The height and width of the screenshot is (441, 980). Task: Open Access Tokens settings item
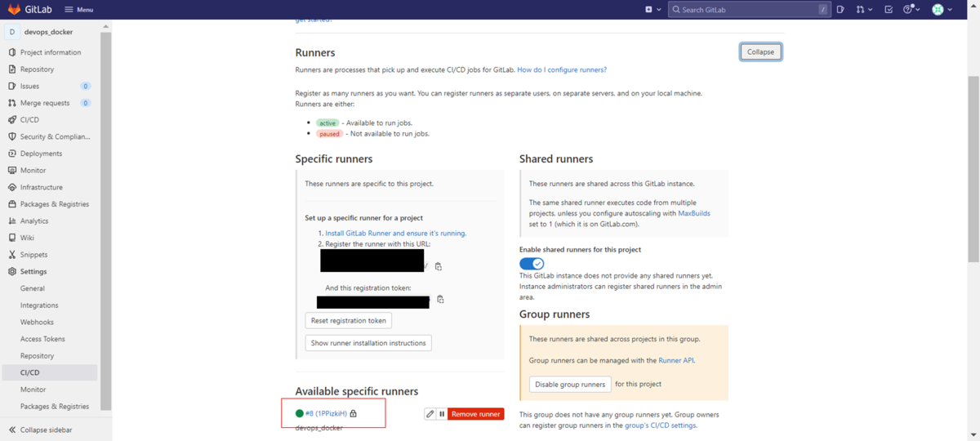coord(42,339)
